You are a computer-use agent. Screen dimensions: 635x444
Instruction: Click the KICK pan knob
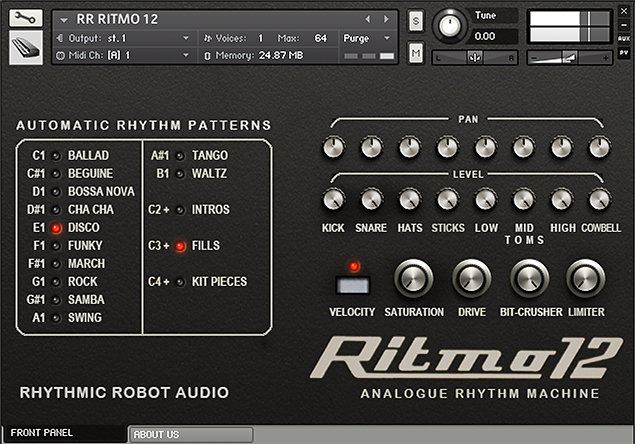[333, 147]
